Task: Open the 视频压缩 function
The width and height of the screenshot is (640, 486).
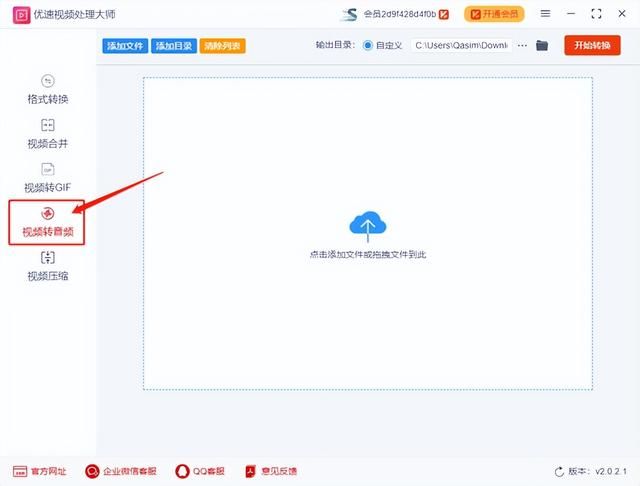Action: pos(48,266)
